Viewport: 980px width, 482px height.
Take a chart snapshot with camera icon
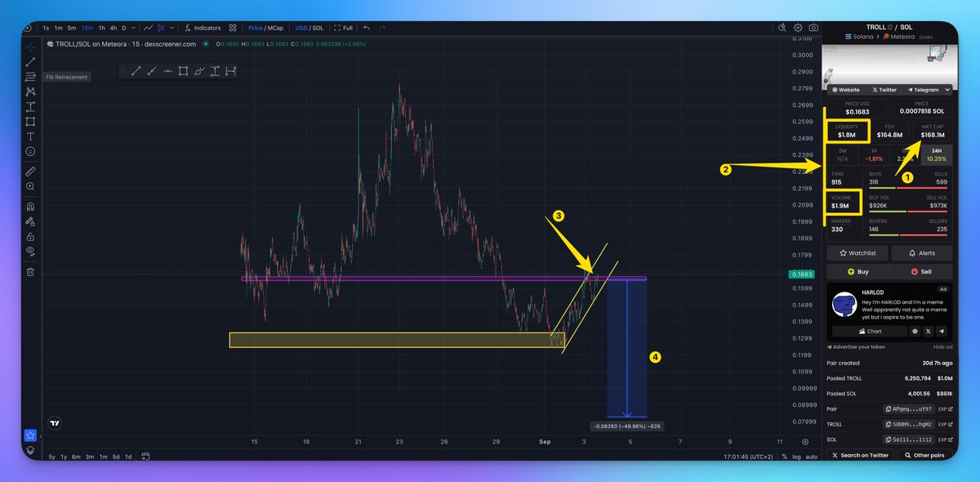pyautogui.click(x=813, y=28)
